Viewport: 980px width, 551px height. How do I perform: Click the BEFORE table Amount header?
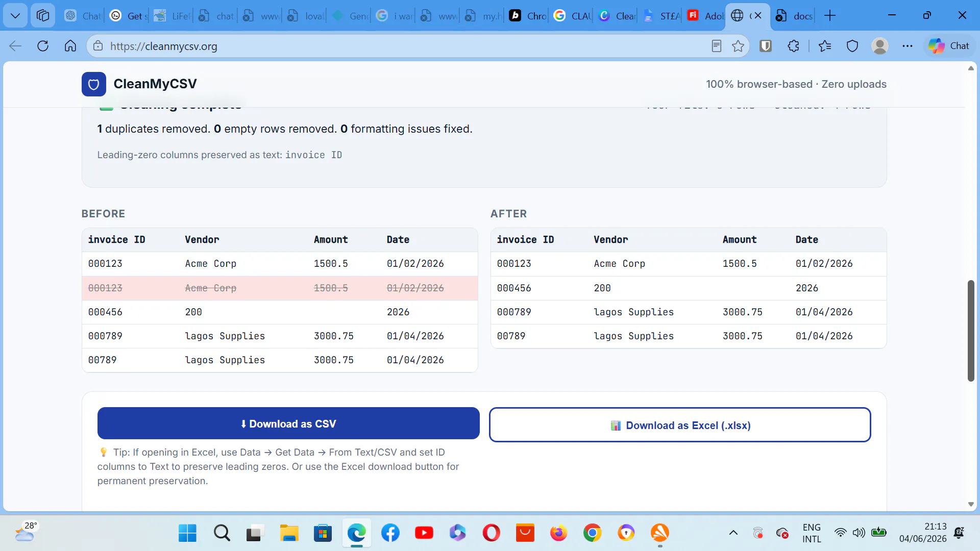click(x=331, y=240)
